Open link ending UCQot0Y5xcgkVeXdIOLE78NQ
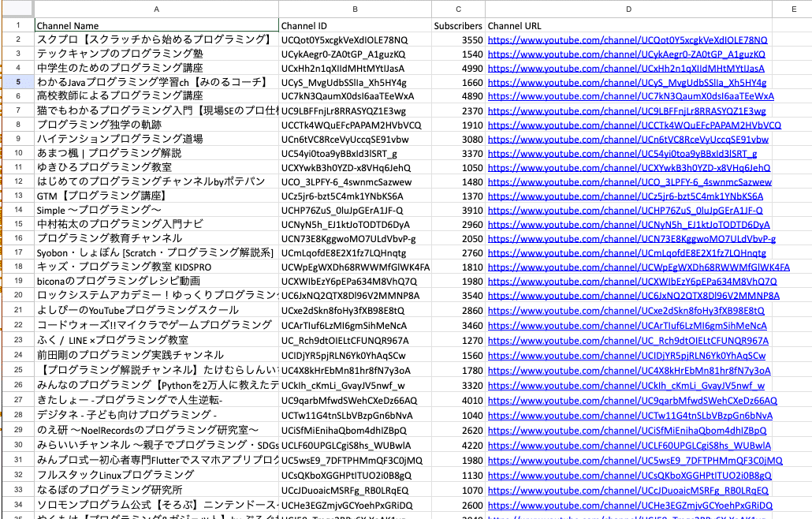This screenshot has width=812, height=519. point(627,40)
